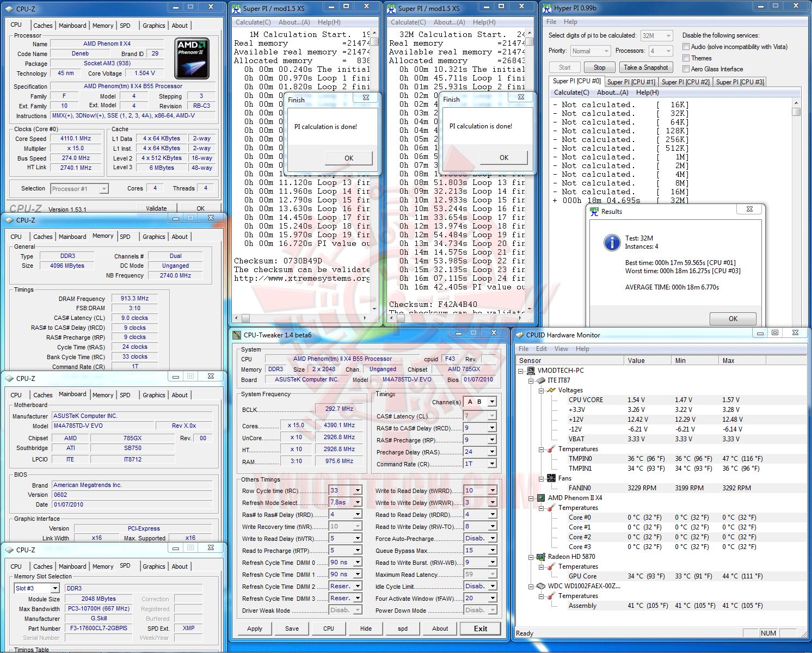Open the Graphics tab in the CPU-Z Memory-tab window
This screenshot has width=812, height=653.
pos(154,237)
